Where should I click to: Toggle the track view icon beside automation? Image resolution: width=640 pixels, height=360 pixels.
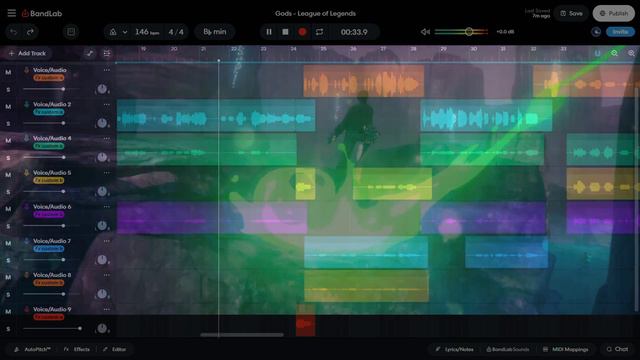pyautogui.click(x=107, y=53)
